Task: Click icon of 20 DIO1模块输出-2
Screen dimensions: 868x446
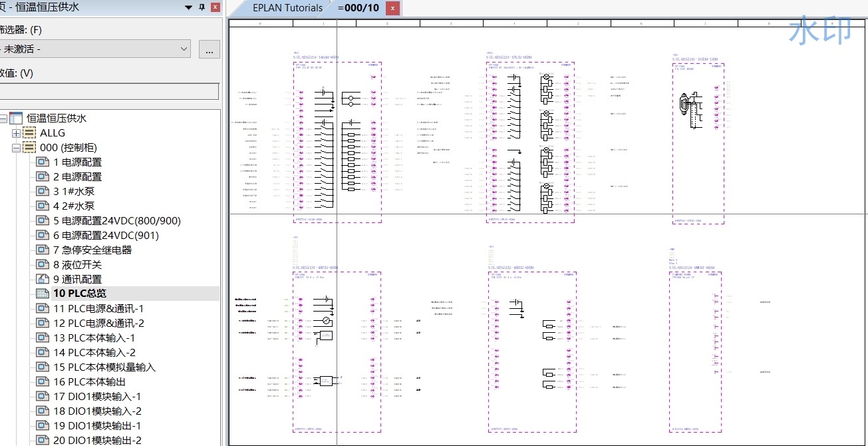Action: pos(43,440)
